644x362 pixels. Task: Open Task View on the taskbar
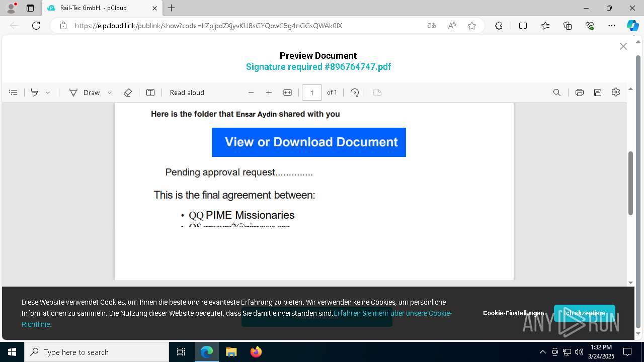pos(181,352)
